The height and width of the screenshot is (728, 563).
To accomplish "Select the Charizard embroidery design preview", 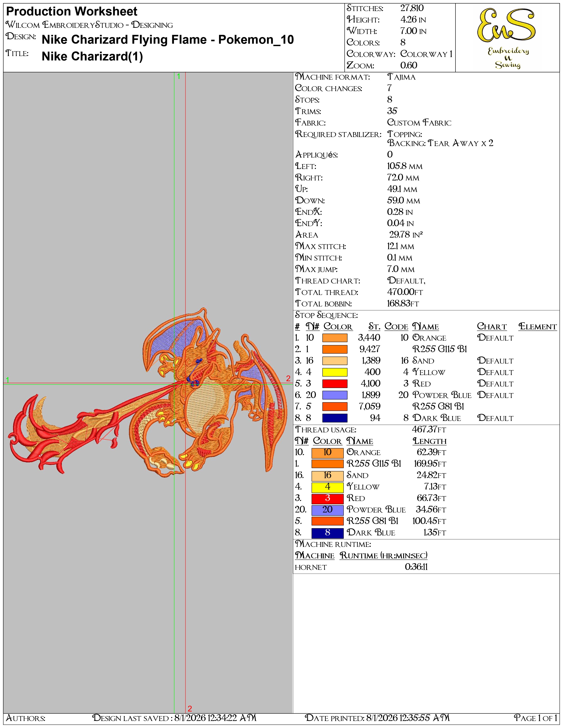I will (x=147, y=393).
